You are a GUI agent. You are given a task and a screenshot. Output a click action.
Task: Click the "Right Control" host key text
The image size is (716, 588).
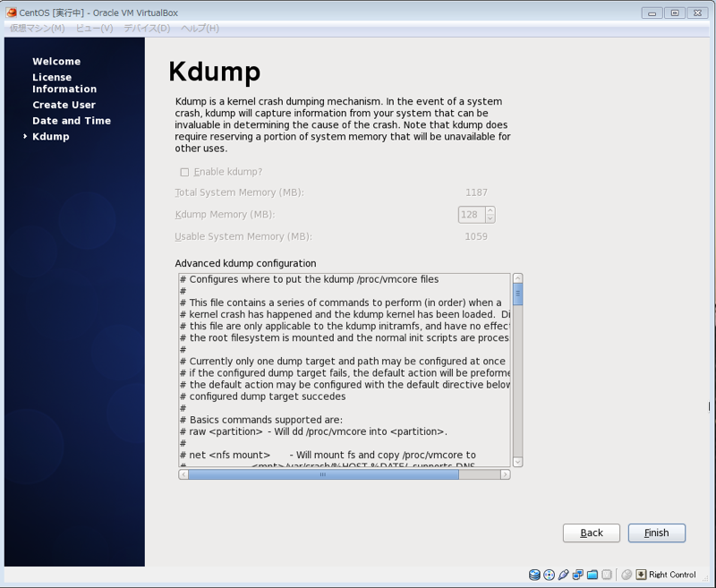click(x=672, y=575)
